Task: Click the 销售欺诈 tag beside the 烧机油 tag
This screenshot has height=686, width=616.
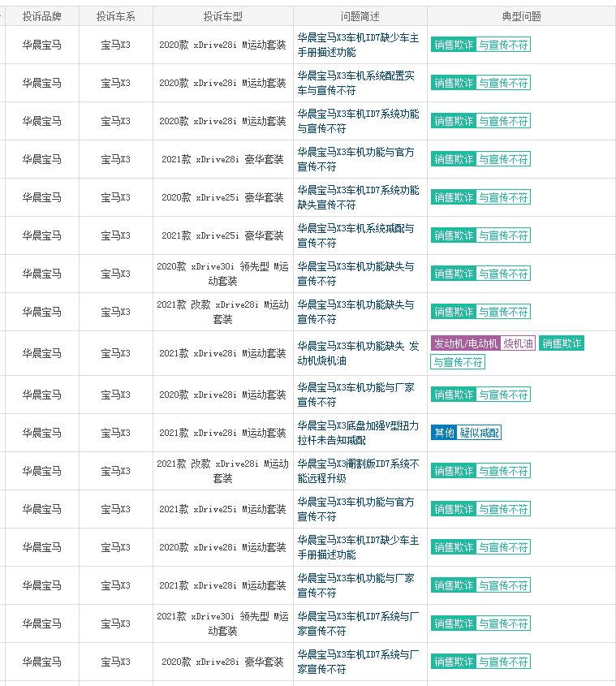Action: (562, 343)
